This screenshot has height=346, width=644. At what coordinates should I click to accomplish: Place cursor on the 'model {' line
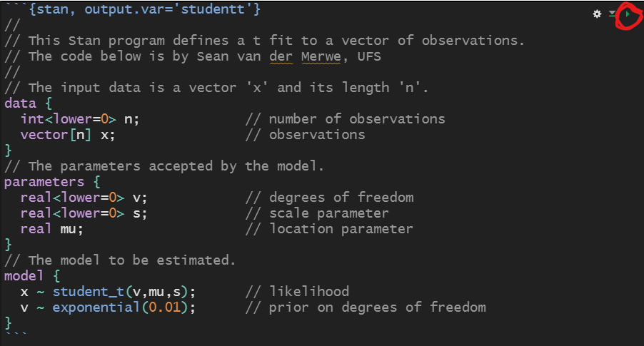pyautogui.click(x=32, y=276)
